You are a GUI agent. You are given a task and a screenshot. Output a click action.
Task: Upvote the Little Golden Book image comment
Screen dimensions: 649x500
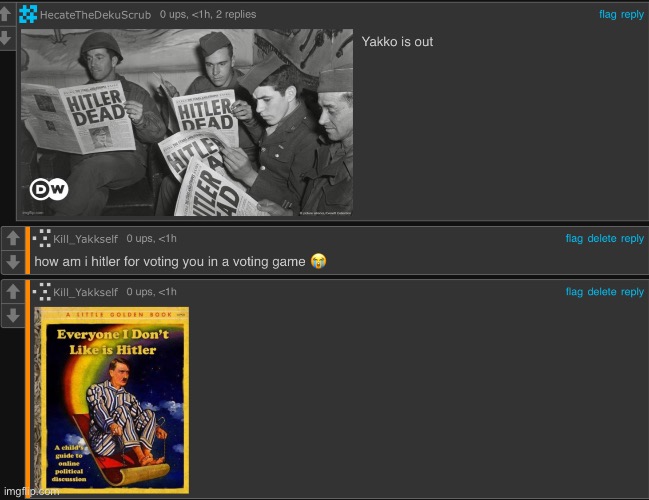[x=11, y=292]
